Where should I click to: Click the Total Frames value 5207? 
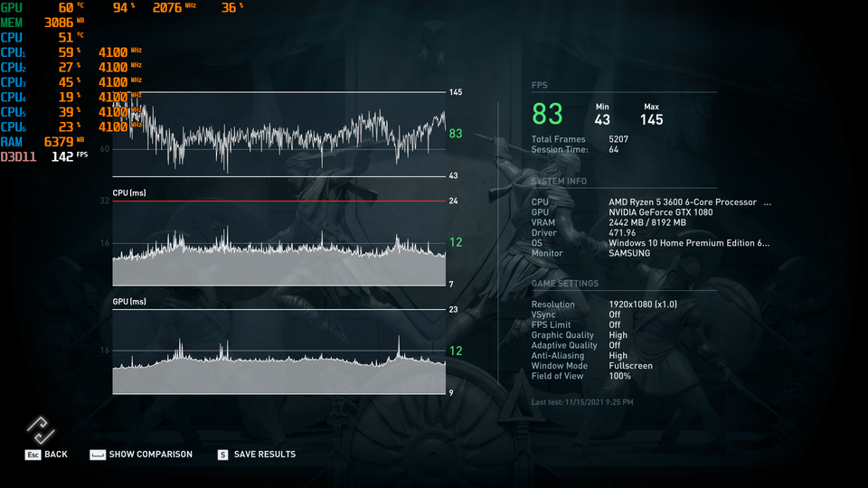[618, 139]
